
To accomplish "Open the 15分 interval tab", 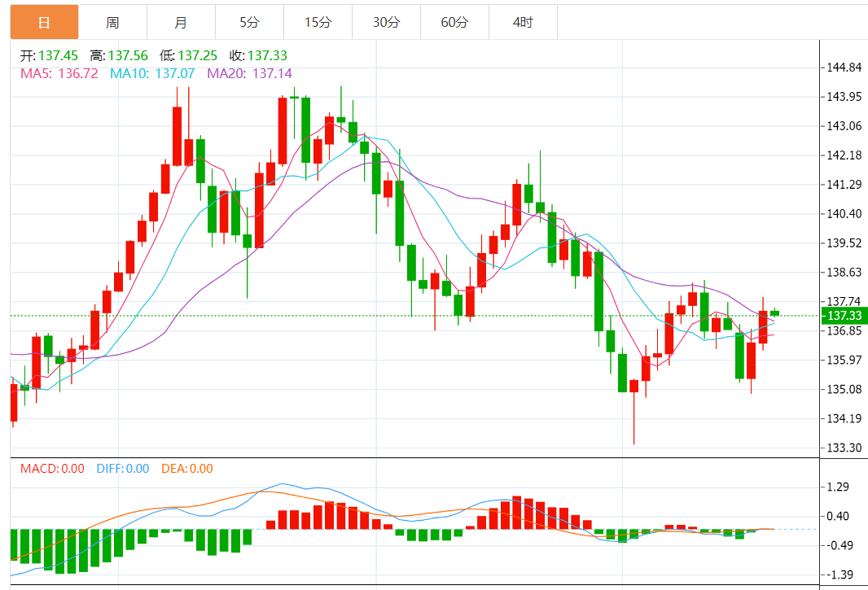I will click(318, 22).
